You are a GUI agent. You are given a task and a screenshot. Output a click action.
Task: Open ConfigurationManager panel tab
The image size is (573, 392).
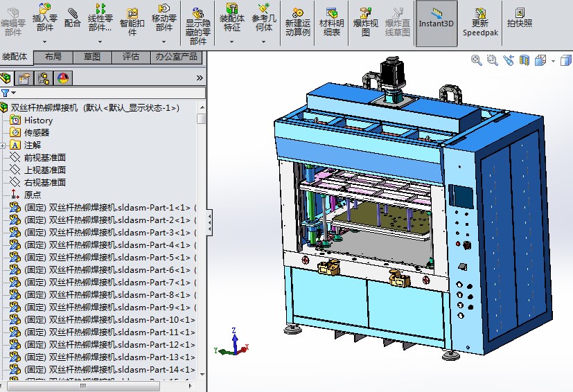(x=44, y=78)
